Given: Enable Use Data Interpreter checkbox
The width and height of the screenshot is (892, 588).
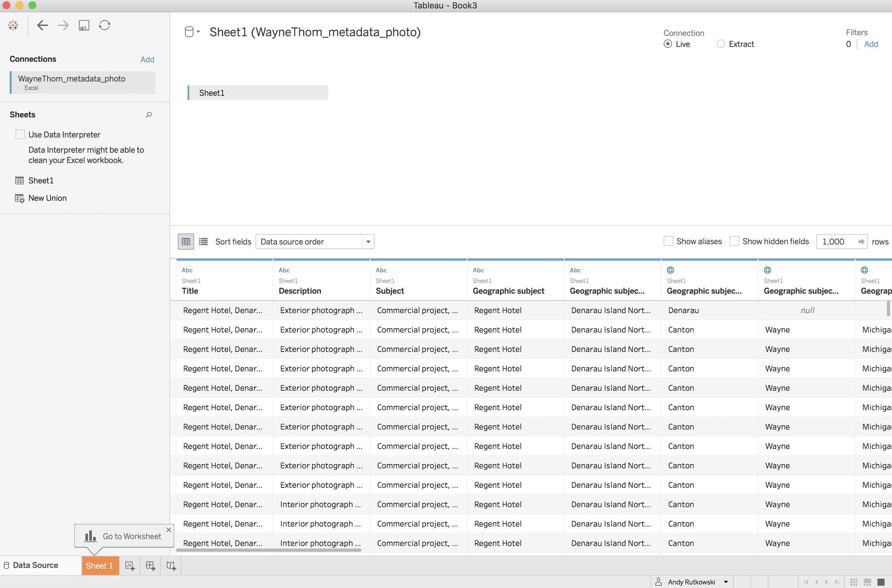Looking at the screenshot, I should [x=20, y=135].
